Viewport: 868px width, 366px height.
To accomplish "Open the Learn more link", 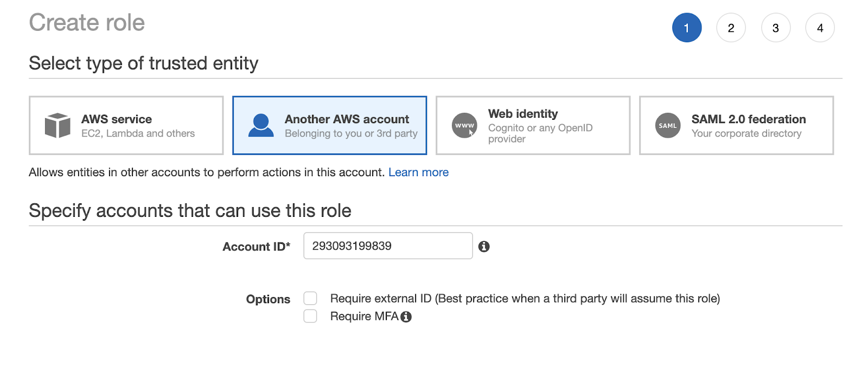I will tap(418, 172).
